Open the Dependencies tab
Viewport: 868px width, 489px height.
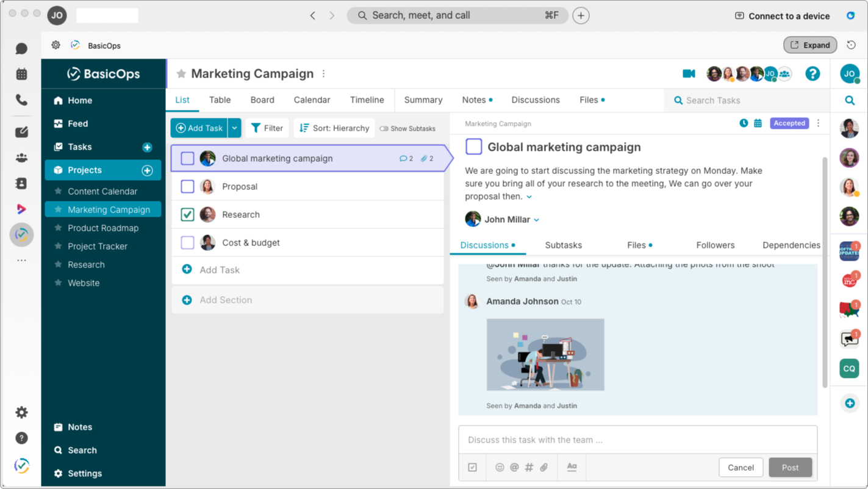click(791, 245)
